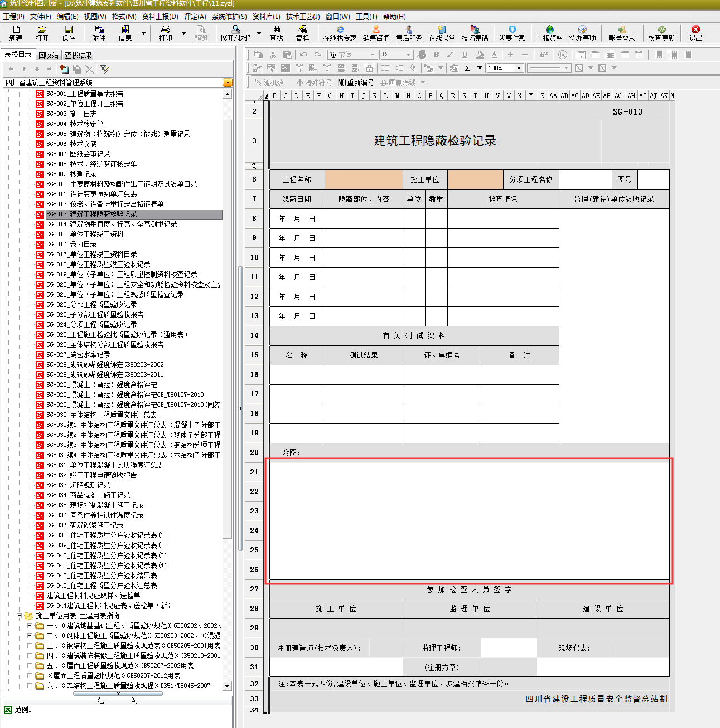This screenshot has height=728, width=720.
Task: Open the orange dropdown of 四川省建筑工程资料管理系统
Action: [227, 82]
